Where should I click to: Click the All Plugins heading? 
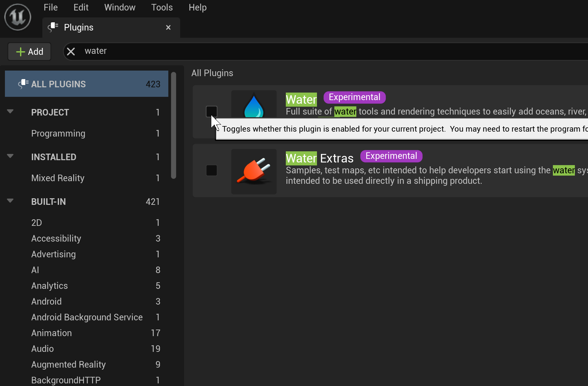[212, 73]
